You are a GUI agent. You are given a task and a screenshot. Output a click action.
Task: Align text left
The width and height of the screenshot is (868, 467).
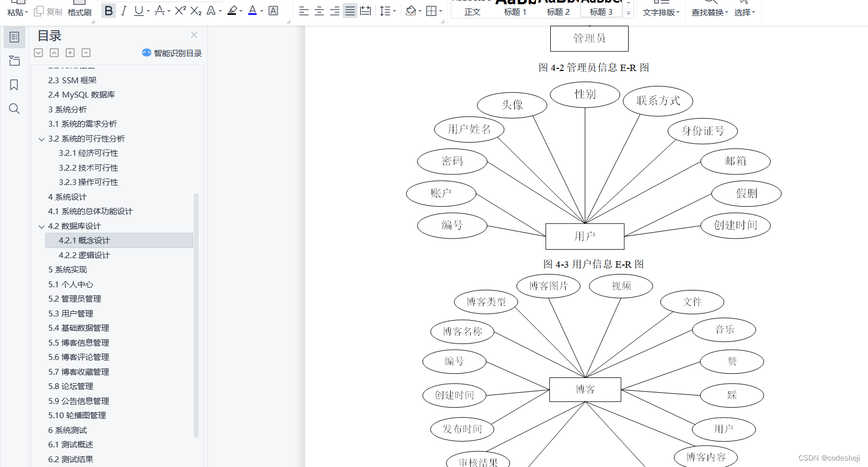point(303,11)
